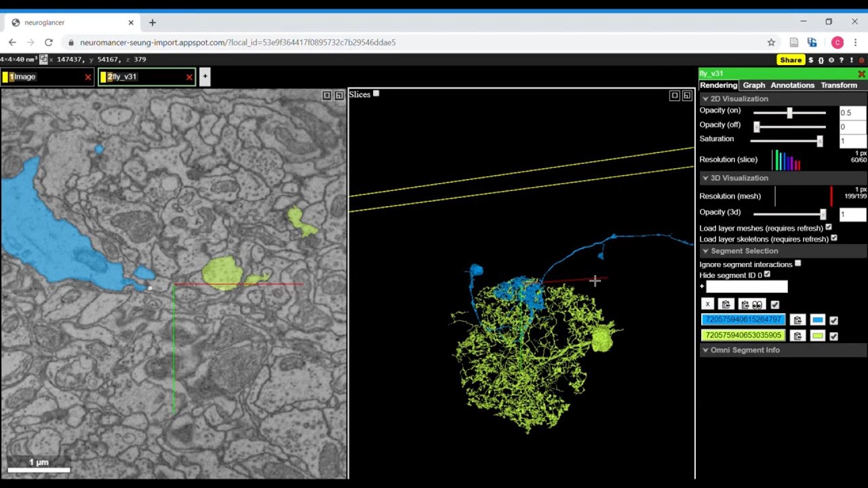Select the Rendering tab
This screenshot has width=868, height=488.
(718, 85)
